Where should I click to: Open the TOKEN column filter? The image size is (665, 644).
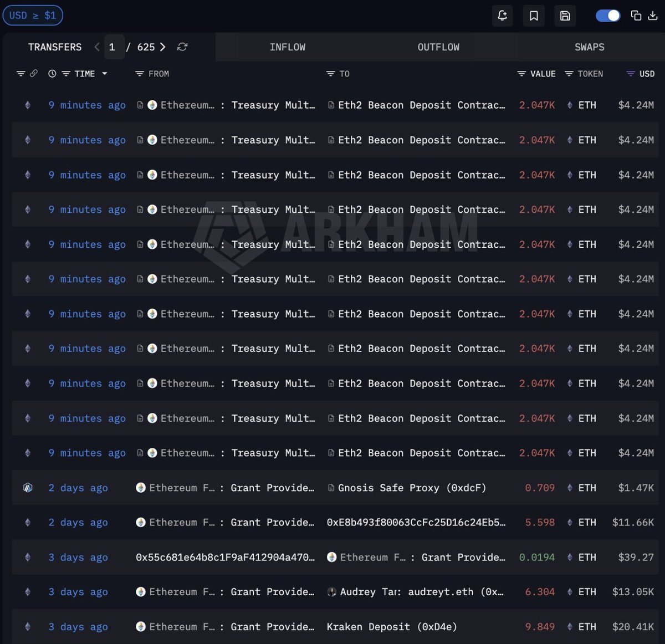569,74
